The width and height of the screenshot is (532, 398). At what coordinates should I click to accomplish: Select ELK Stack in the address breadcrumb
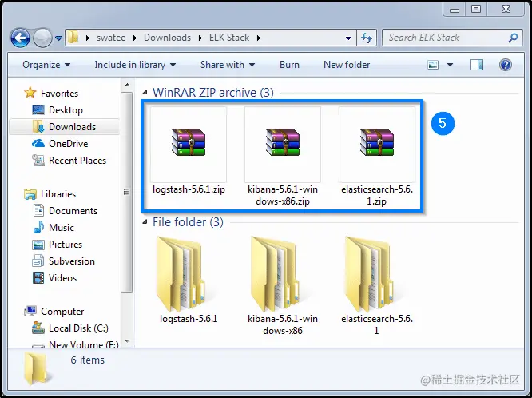point(229,38)
